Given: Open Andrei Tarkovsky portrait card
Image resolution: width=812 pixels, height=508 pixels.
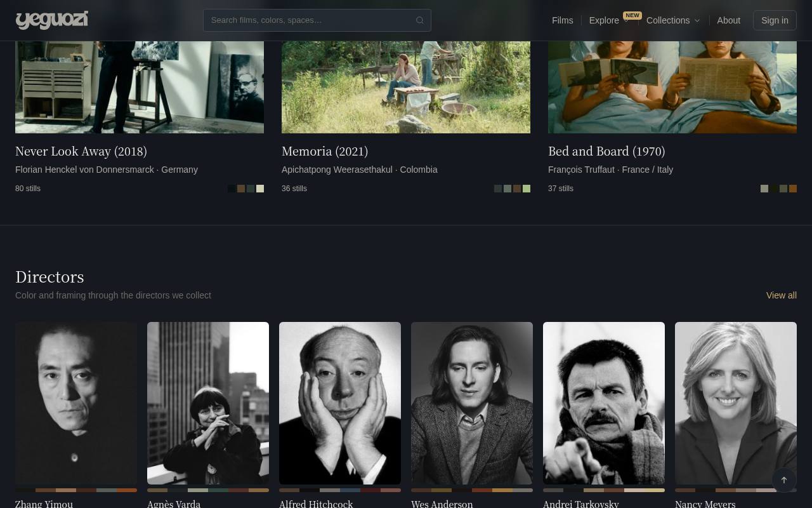Looking at the screenshot, I should [604, 403].
